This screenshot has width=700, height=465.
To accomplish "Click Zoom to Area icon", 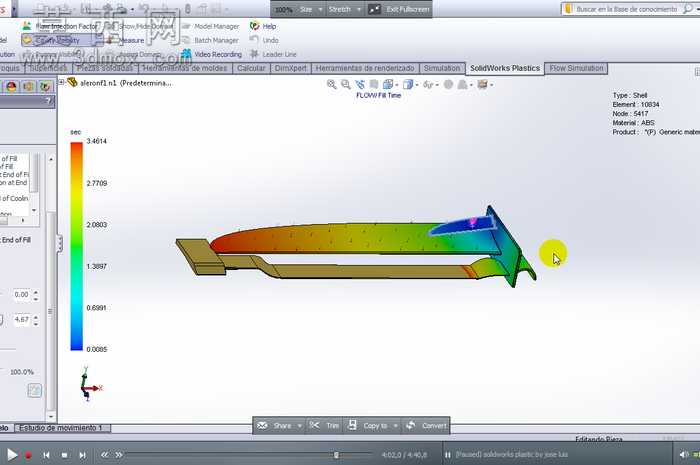I will click(x=346, y=84).
